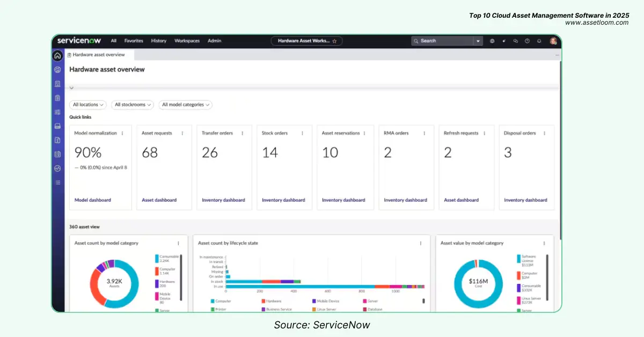The height and width of the screenshot is (337, 644).
Task: Open the All model categories dropdown
Action: point(185,105)
